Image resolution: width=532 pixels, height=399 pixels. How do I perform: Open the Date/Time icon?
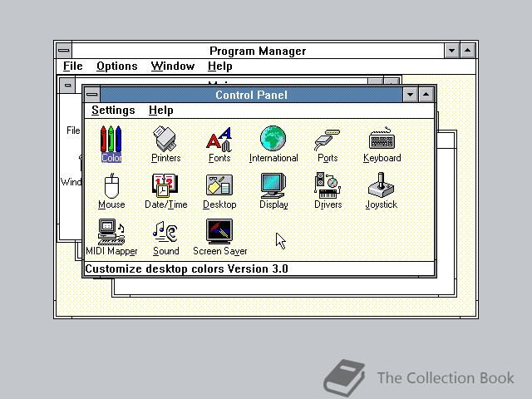pos(165,190)
